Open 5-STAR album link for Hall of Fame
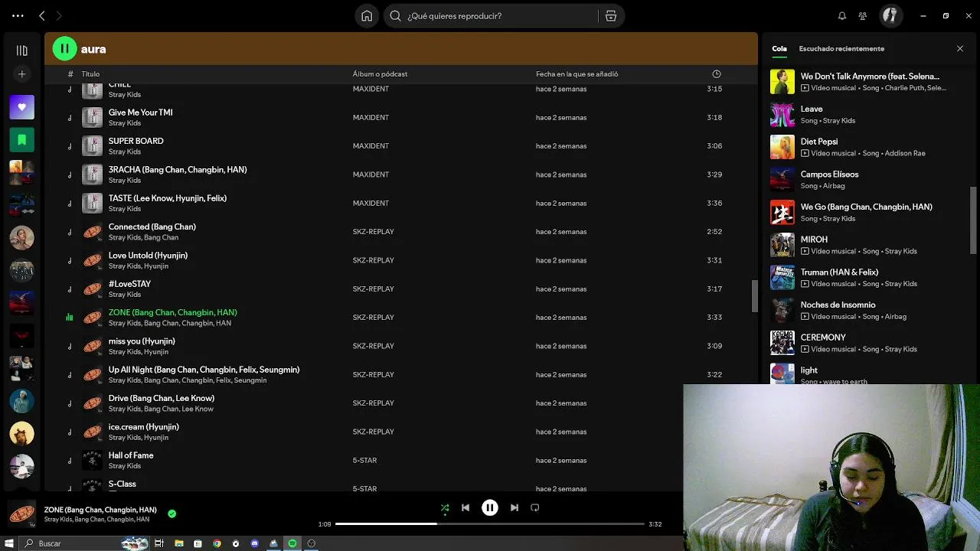 click(x=364, y=460)
